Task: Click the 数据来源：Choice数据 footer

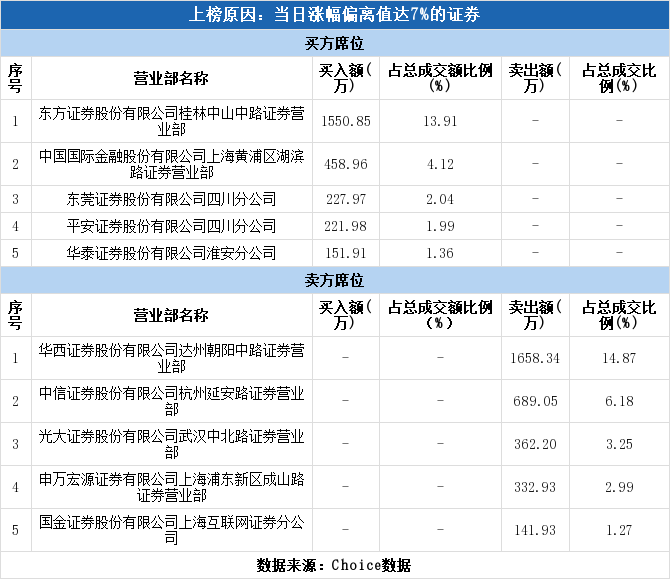Action: tap(334, 565)
